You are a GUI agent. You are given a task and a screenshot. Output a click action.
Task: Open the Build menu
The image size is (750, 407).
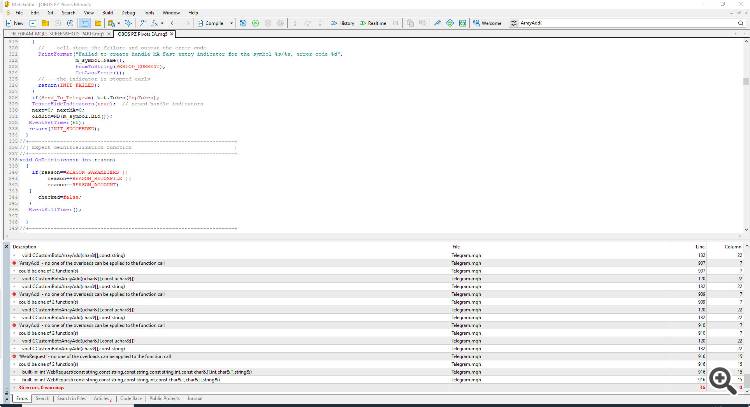108,13
